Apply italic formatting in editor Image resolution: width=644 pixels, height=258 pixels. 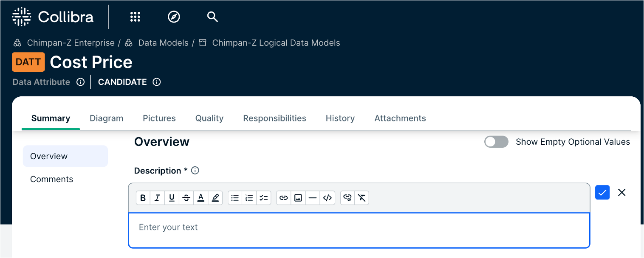(157, 198)
